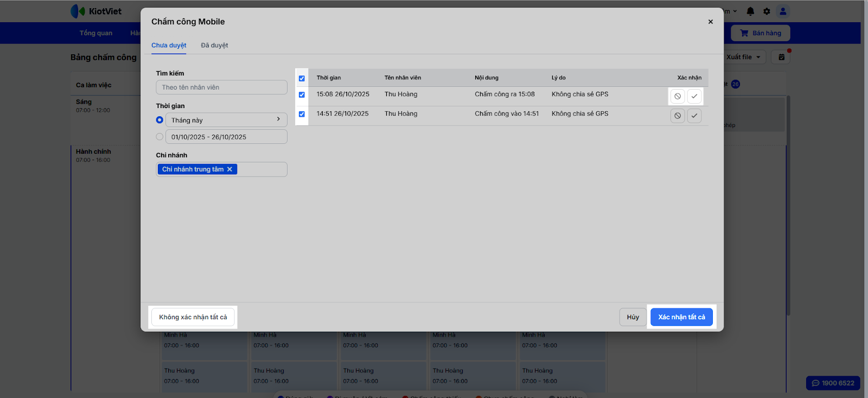Click Thu Hoàng in the 14:51 row
The width and height of the screenshot is (868, 398).
tap(401, 114)
